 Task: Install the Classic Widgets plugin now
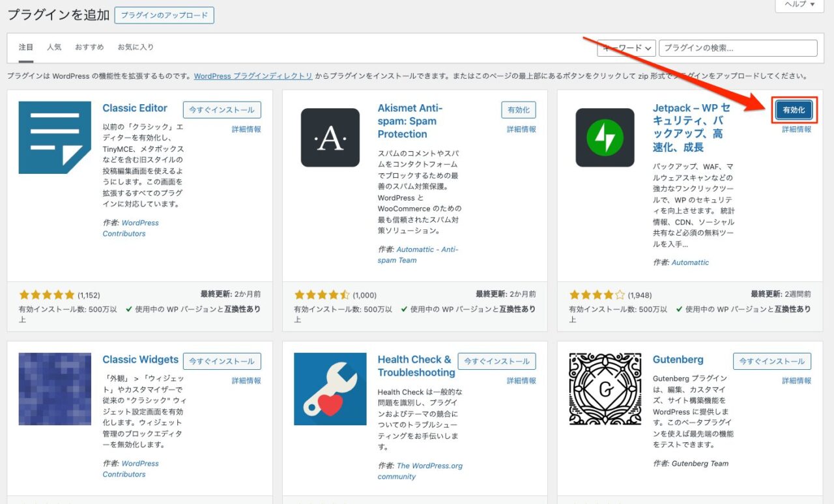click(222, 361)
